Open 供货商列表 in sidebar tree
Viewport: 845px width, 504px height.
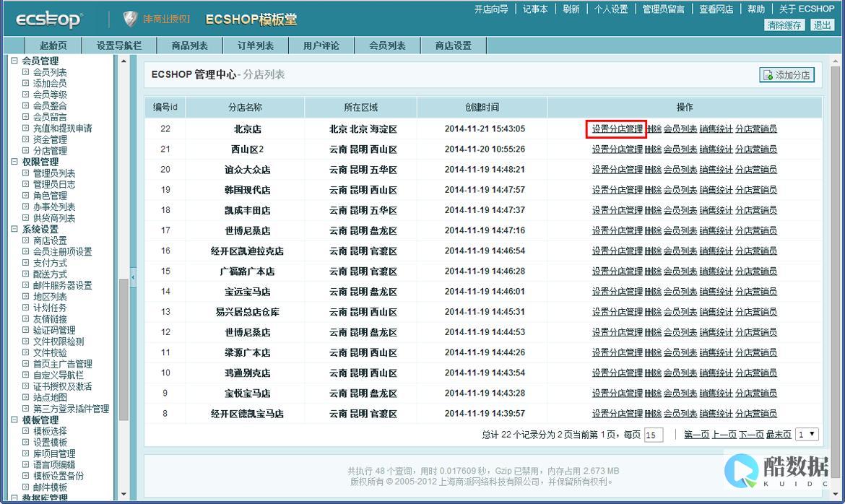click(x=54, y=218)
